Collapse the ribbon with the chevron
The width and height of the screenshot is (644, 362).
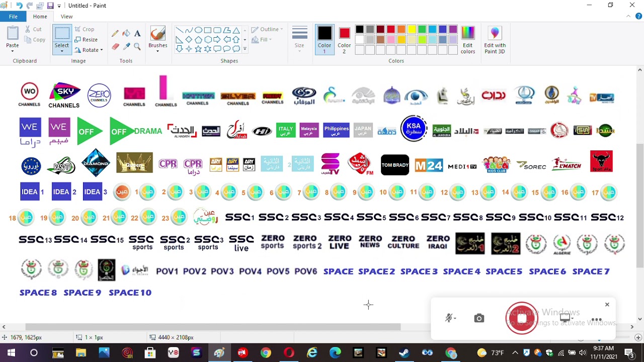coord(628,17)
